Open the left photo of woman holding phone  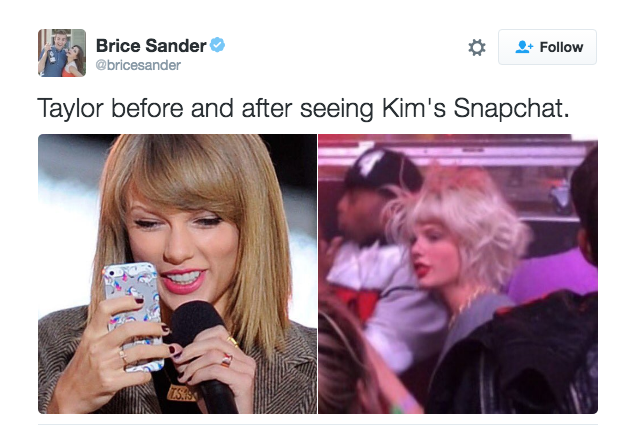177,274
